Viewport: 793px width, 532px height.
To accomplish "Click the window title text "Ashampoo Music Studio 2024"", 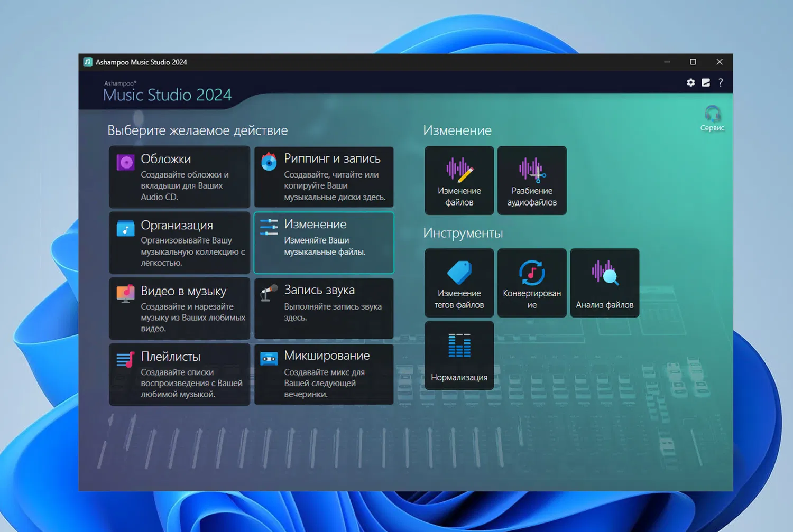I will (141, 62).
